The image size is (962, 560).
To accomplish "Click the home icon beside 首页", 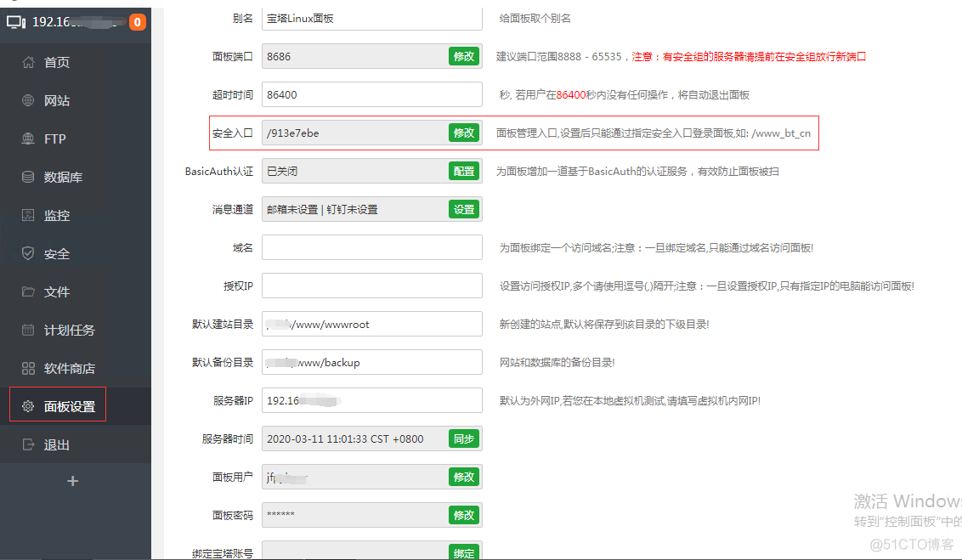I will click(x=28, y=62).
